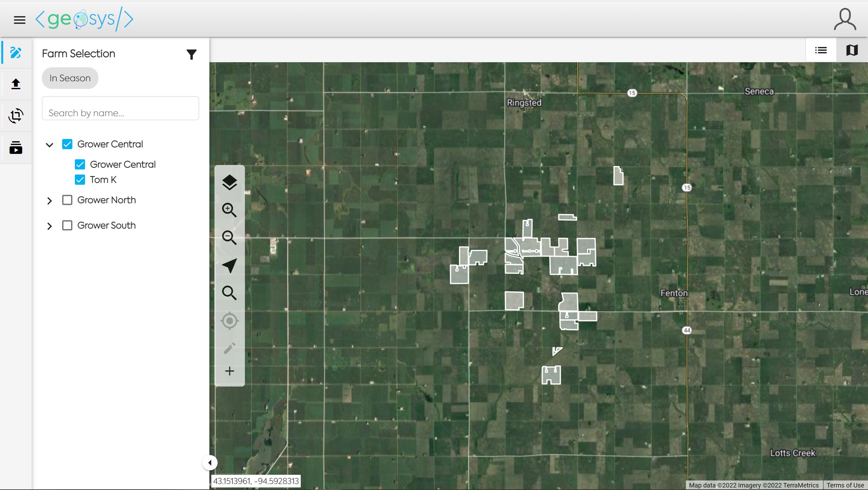868x490 pixels.
Task: Uncheck the Tom K checkbox
Action: point(80,180)
